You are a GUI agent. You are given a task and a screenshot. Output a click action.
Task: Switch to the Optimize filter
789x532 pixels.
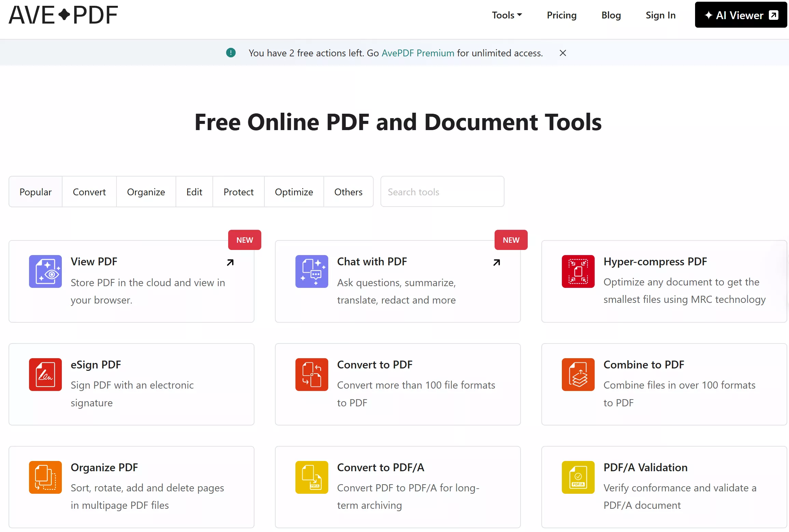pos(294,192)
